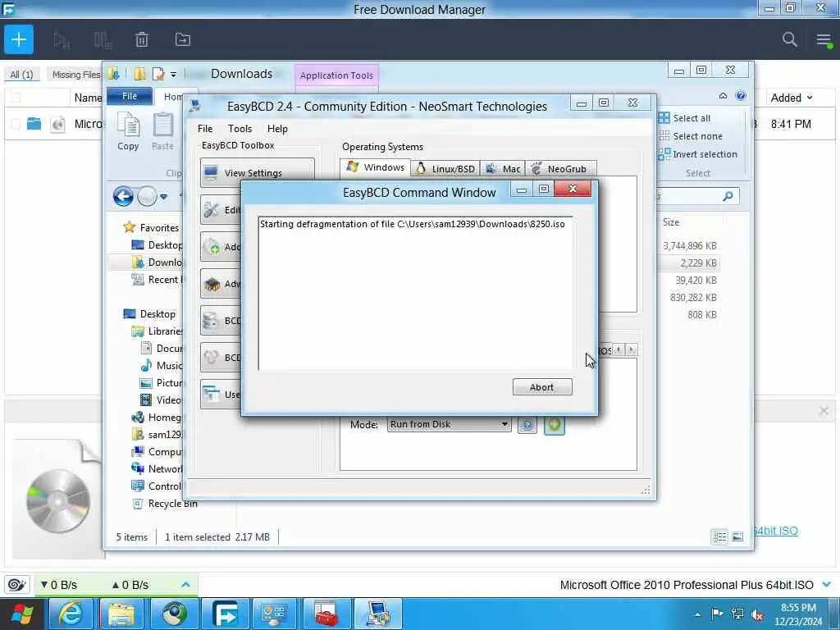This screenshot has height=630, width=840.
Task: Click Abort in the EasyBCD Command Window
Action: tap(542, 387)
